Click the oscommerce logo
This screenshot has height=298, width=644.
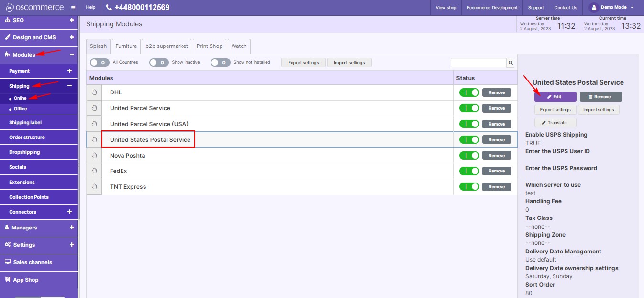pyautogui.click(x=33, y=8)
